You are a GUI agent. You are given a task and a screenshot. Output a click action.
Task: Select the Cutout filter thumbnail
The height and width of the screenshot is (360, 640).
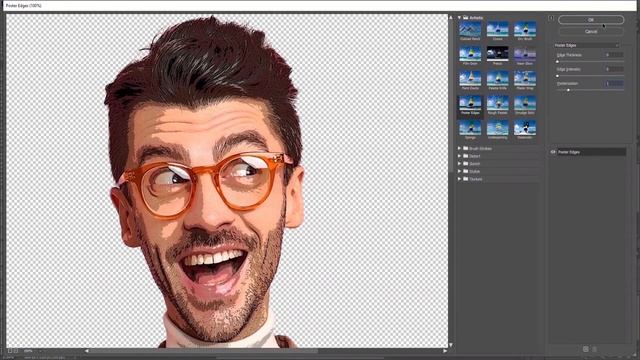coord(497,30)
